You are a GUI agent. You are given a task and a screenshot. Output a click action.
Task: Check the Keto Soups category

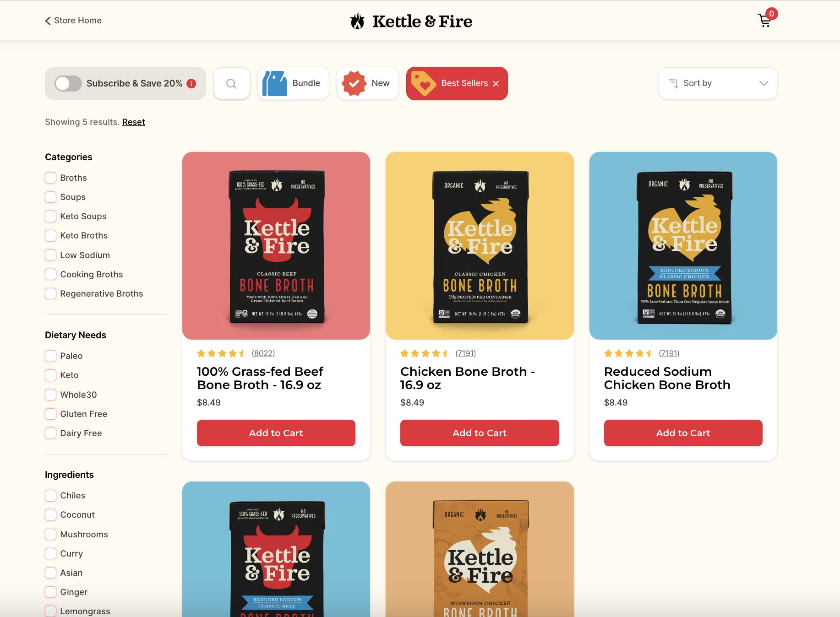pyautogui.click(x=51, y=216)
